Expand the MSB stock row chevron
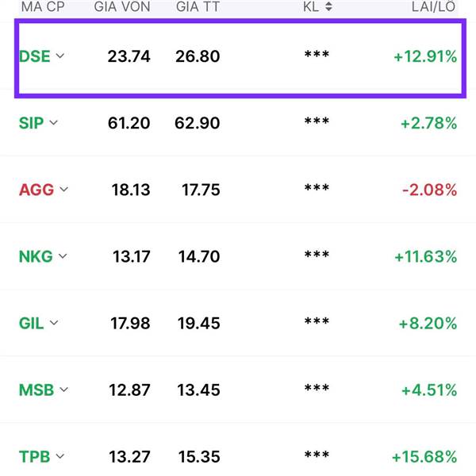The width and height of the screenshot is (476, 476). pos(63,390)
